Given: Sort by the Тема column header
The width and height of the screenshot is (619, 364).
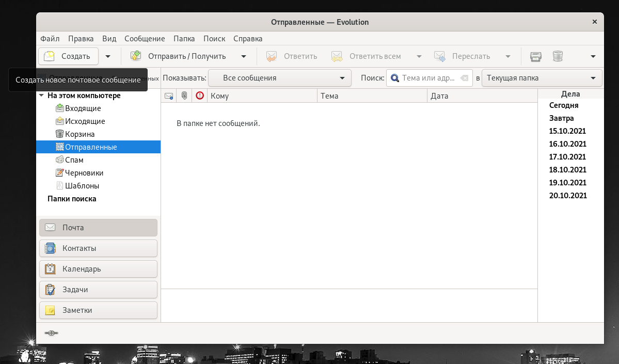Looking at the screenshot, I should coord(372,96).
